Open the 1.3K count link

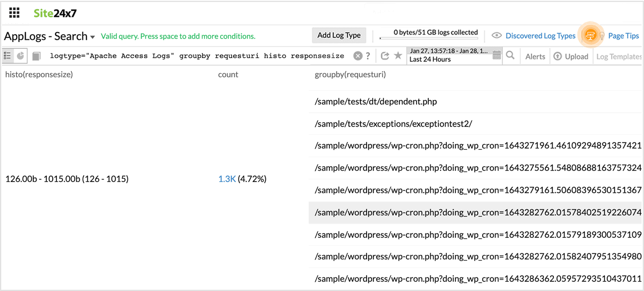click(227, 179)
